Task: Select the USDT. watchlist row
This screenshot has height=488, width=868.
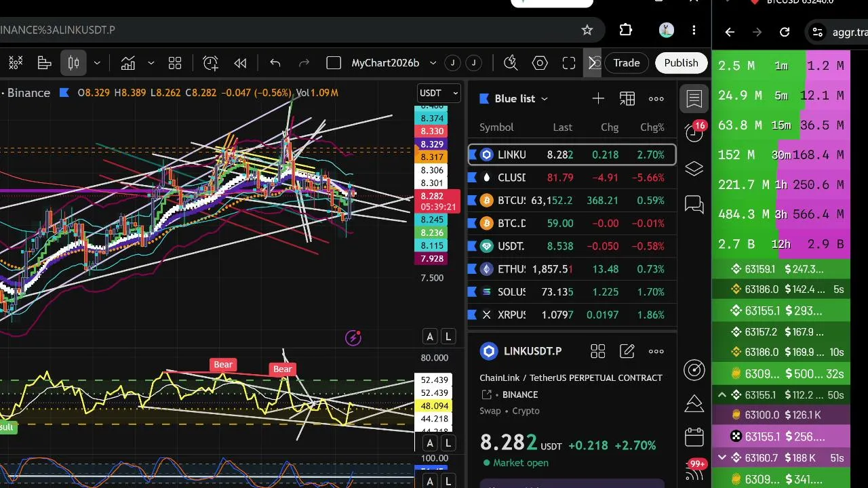Action: click(572, 246)
